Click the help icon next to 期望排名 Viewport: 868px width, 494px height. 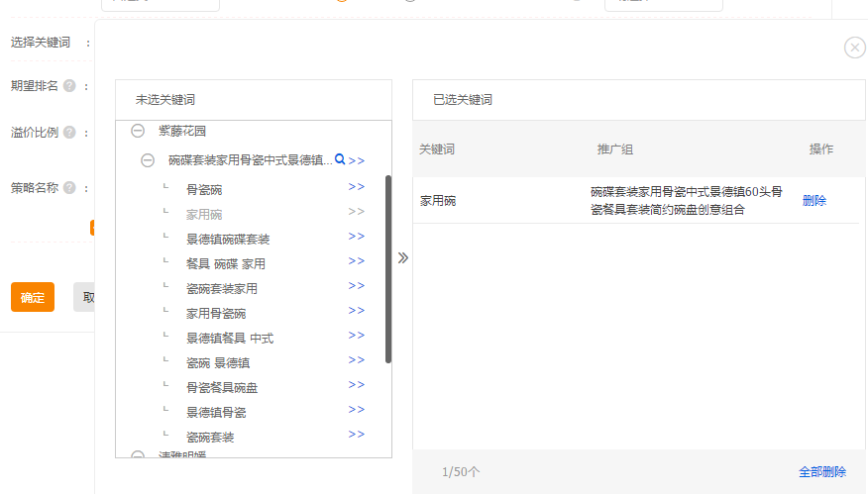point(69,86)
